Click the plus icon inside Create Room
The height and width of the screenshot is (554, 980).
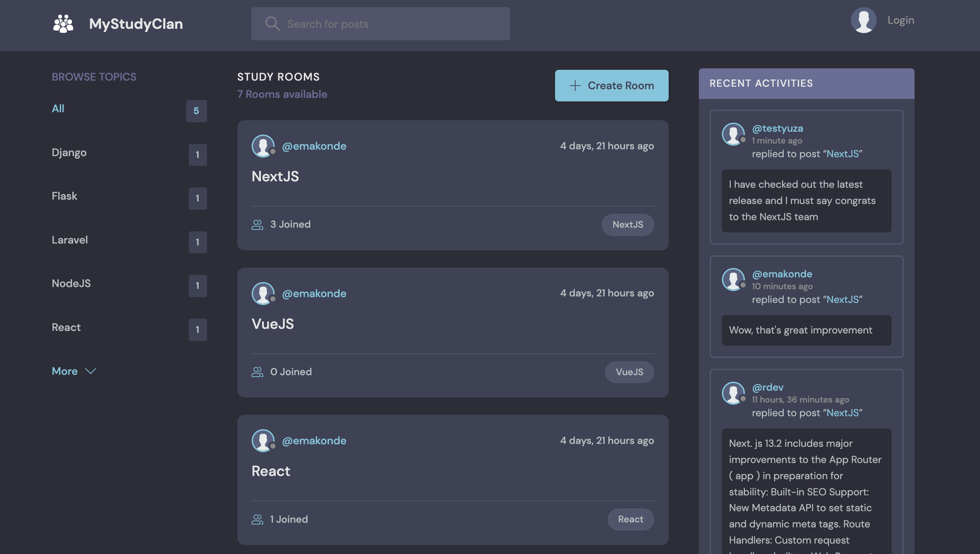574,86
